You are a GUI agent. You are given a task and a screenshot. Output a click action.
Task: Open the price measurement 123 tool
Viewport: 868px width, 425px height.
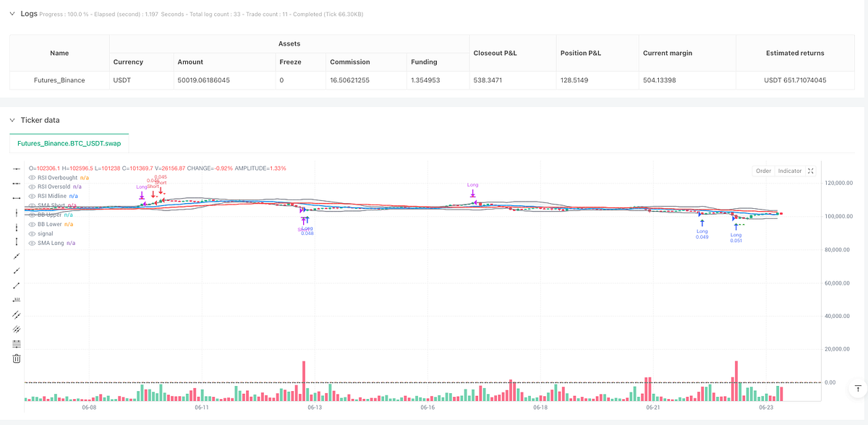pyautogui.click(x=16, y=299)
